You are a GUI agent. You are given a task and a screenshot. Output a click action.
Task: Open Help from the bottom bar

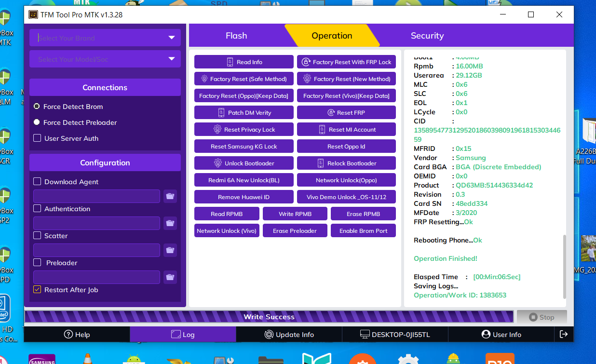pyautogui.click(x=77, y=335)
